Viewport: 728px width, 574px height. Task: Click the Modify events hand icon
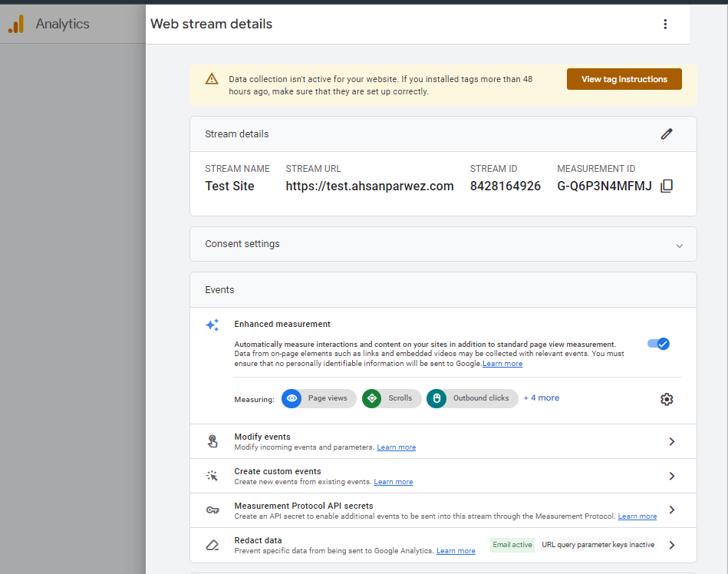click(212, 441)
